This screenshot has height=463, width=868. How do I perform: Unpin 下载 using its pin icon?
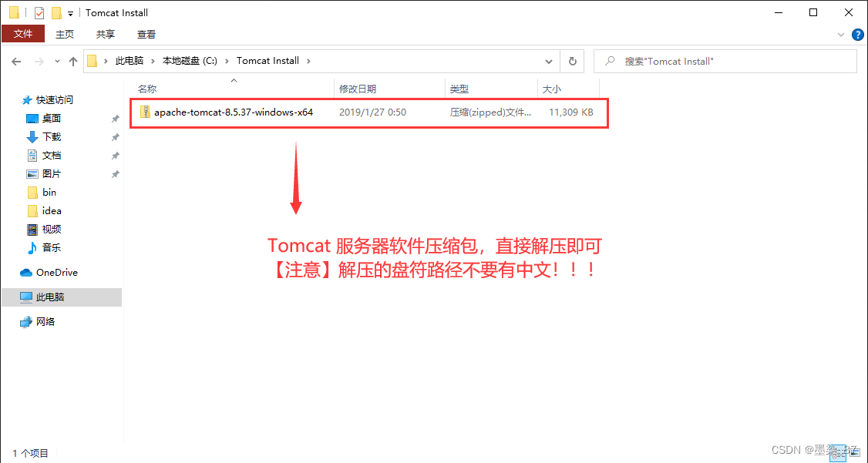115,137
